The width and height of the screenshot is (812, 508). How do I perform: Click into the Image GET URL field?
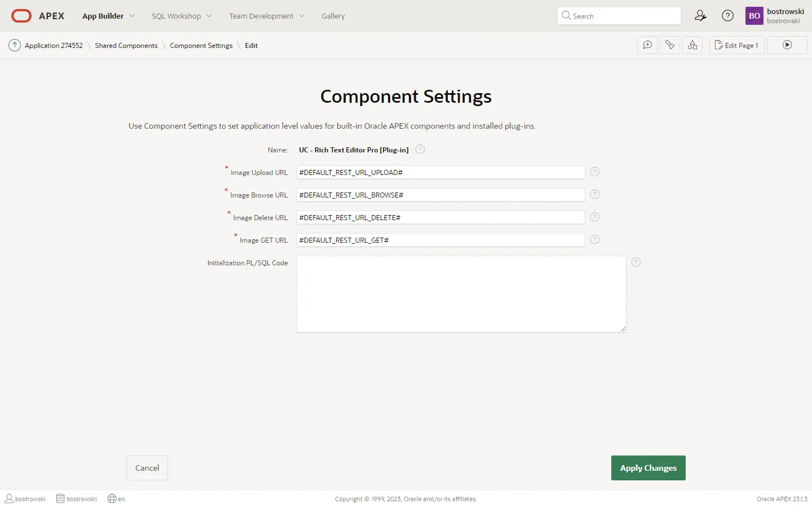[441, 240]
